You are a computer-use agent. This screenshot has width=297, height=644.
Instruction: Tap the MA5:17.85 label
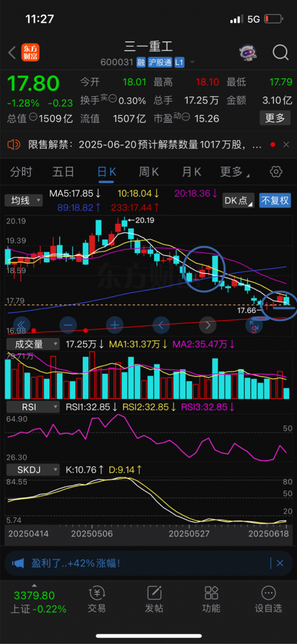75,193
